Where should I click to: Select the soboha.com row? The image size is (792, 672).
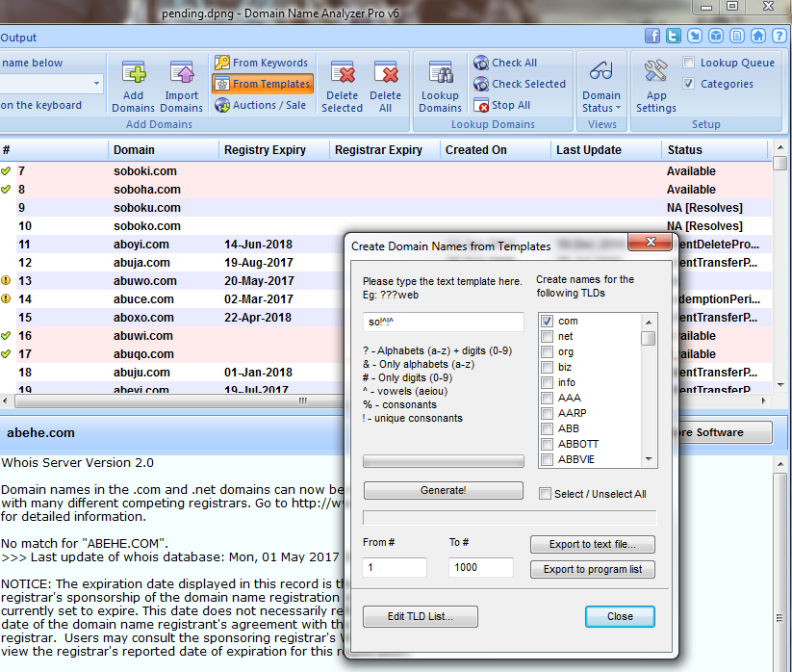(386, 190)
